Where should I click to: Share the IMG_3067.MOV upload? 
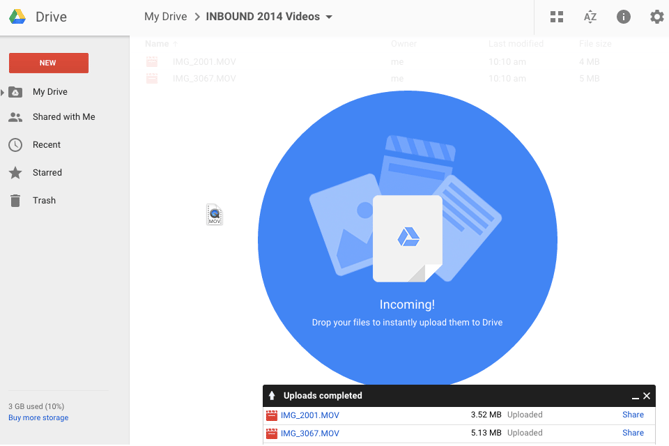pos(632,433)
